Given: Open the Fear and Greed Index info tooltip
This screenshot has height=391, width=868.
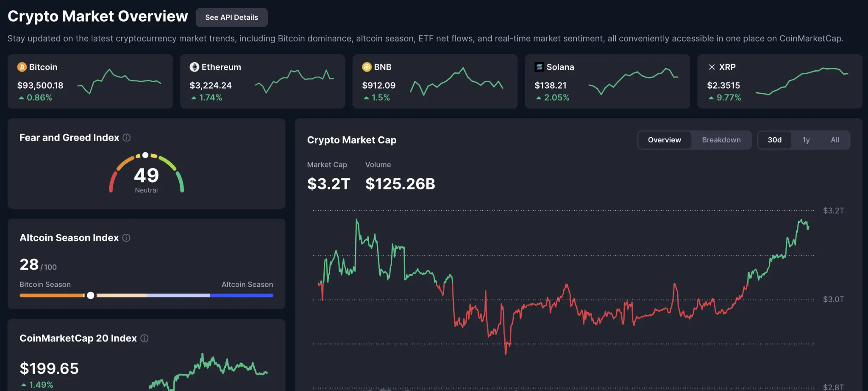Looking at the screenshot, I should (x=127, y=137).
